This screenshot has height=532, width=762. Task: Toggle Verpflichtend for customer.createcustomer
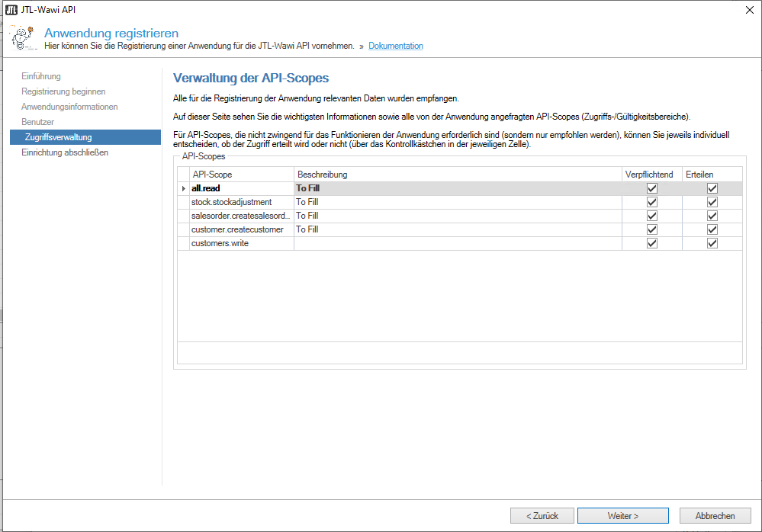[652, 229]
